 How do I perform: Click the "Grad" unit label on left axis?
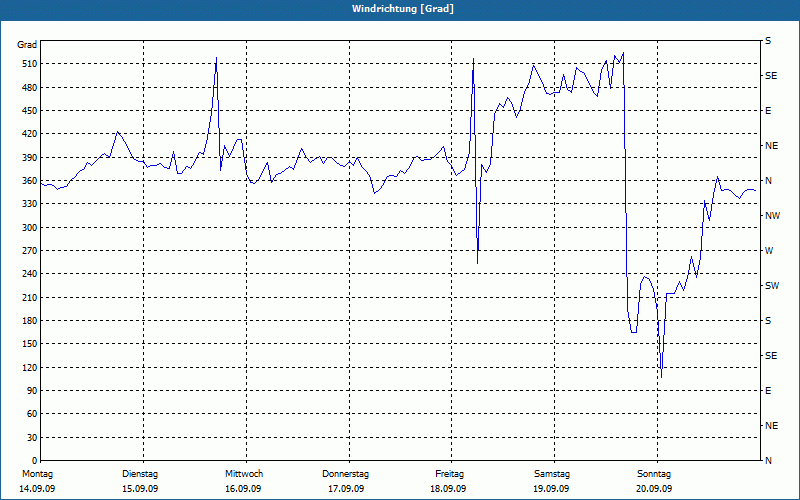27,45
